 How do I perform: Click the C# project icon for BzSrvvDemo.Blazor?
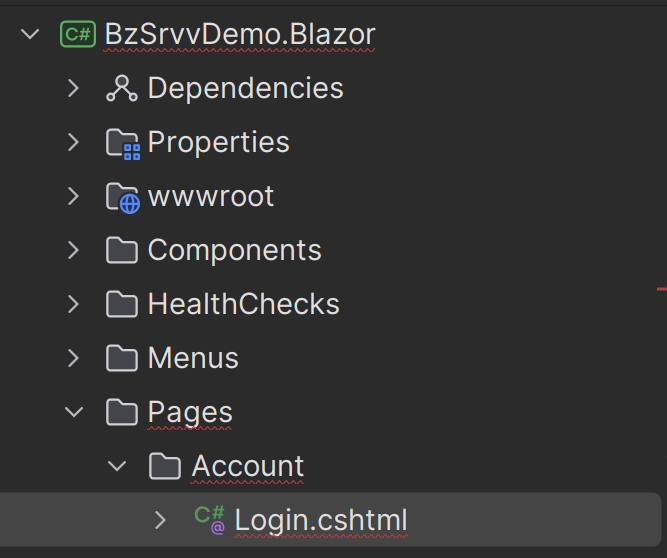tap(78, 34)
